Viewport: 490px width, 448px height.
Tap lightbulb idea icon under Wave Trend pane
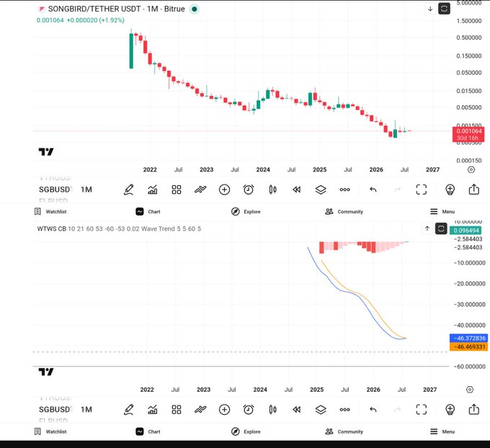pos(450,410)
